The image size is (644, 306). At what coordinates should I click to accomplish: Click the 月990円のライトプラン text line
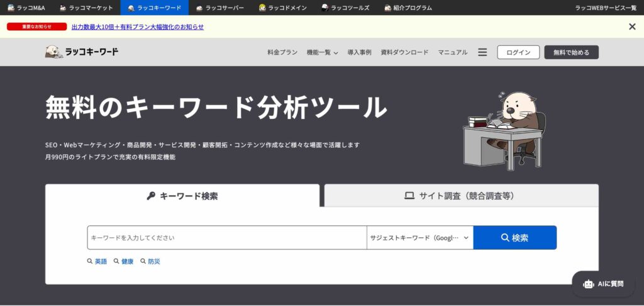[x=111, y=157]
